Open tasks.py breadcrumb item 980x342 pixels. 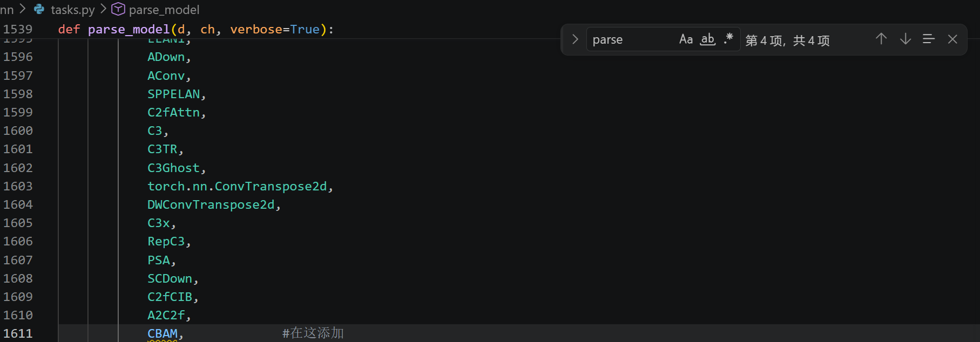(x=72, y=10)
